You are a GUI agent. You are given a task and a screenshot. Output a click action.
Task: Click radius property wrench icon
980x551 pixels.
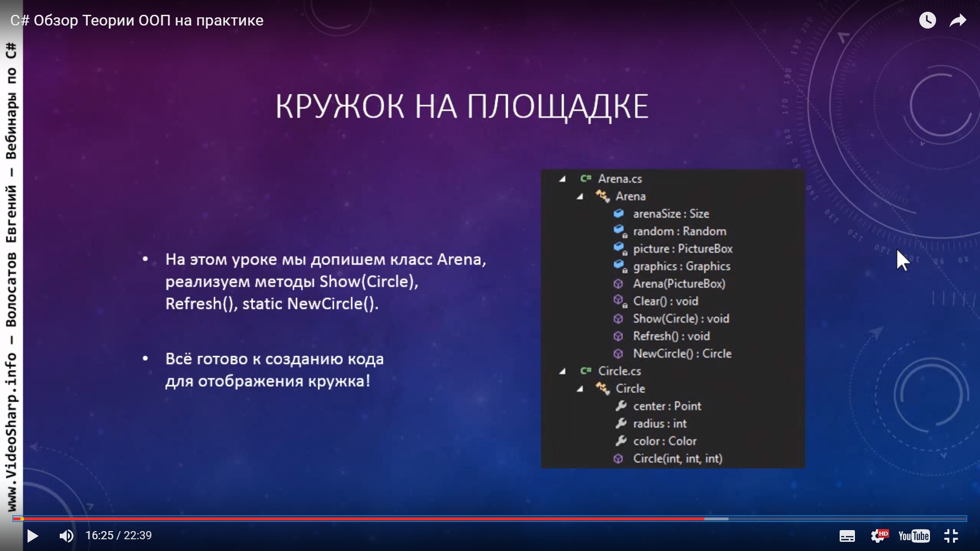tap(621, 423)
